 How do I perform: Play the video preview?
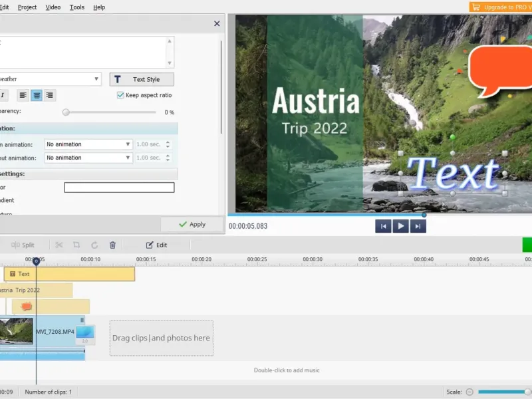coord(401,226)
